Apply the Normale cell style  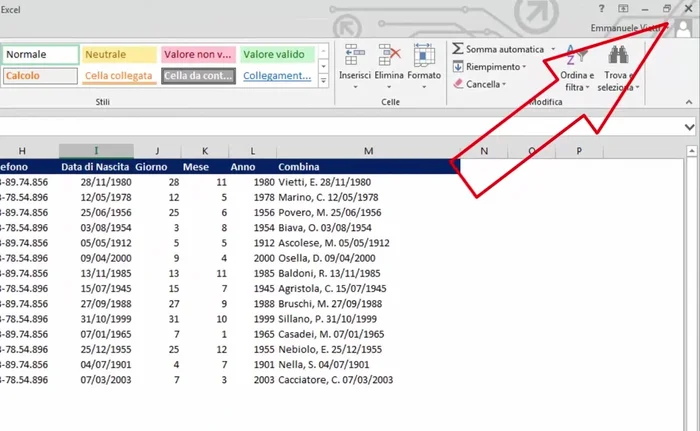pos(41,54)
